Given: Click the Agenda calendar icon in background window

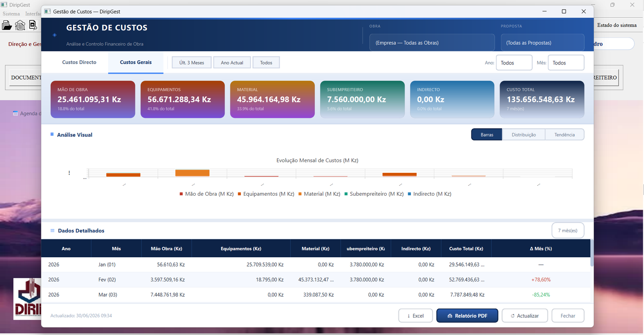Looking at the screenshot, I should pos(15,113).
